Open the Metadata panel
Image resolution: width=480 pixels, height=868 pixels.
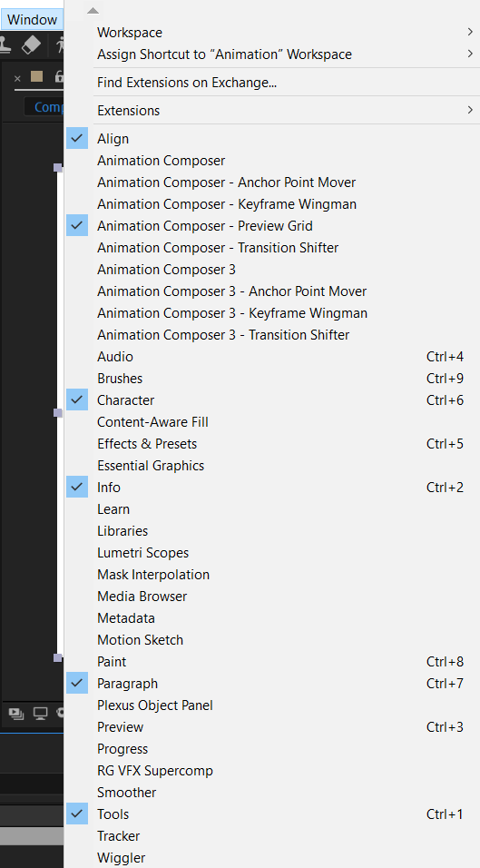click(x=271, y=618)
